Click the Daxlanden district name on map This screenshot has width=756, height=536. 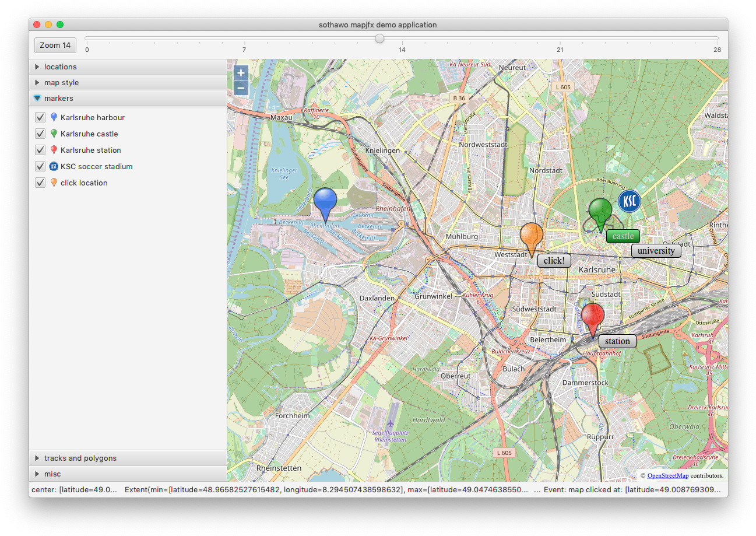pos(377,298)
